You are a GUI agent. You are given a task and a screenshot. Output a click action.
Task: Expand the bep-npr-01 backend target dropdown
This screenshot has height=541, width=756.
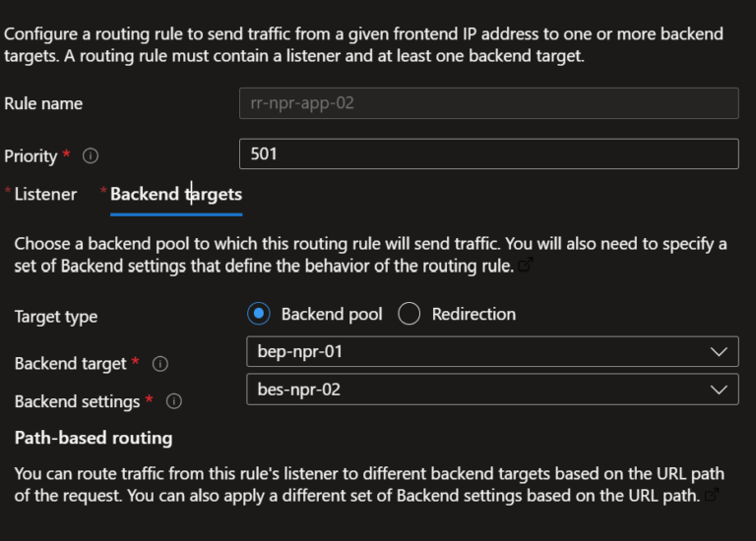492,351
